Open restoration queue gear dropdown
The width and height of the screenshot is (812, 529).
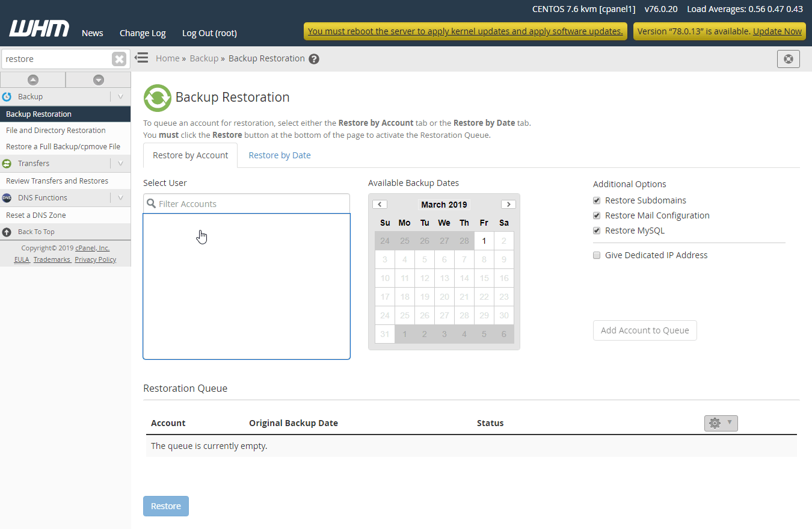[721, 423]
